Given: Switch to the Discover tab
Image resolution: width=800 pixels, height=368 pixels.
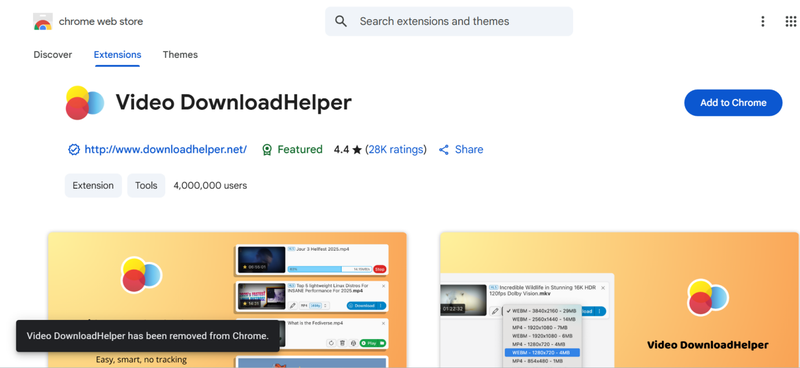Looking at the screenshot, I should [53, 55].
